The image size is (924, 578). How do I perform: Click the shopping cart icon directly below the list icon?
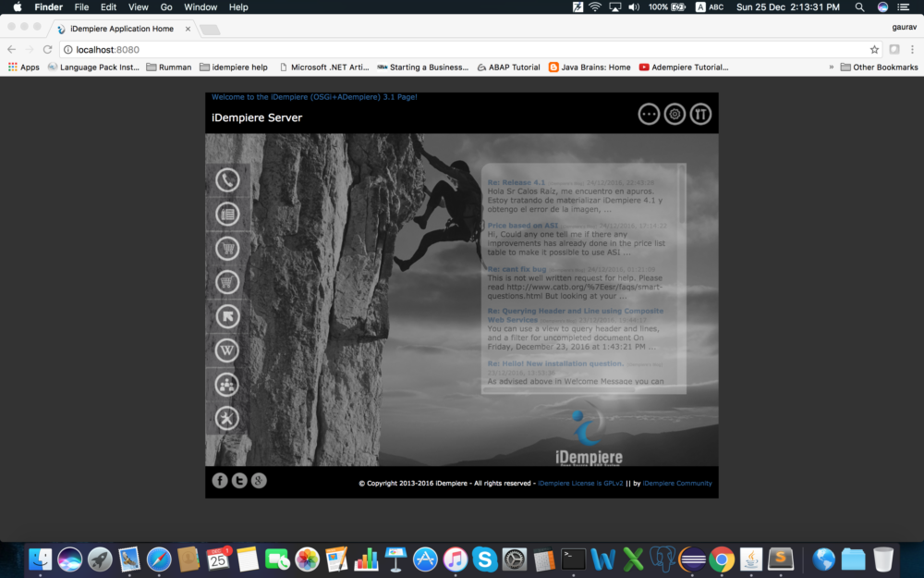point(227,248)
